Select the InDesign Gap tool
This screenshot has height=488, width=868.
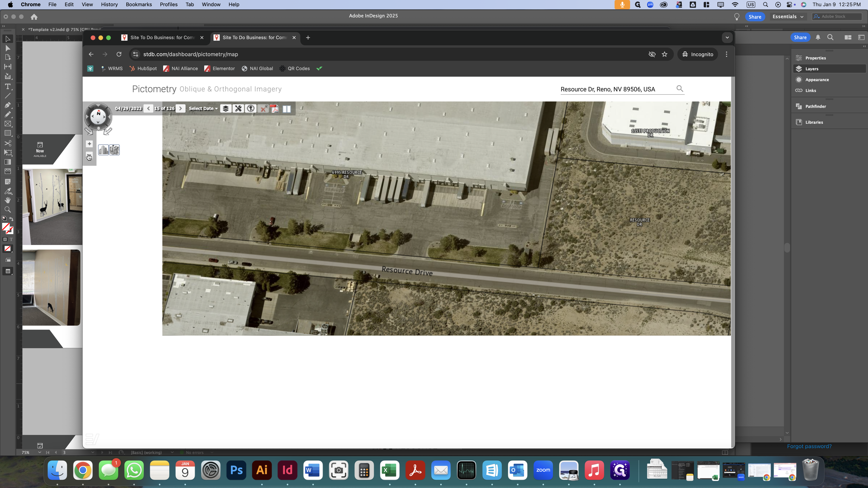7,67
